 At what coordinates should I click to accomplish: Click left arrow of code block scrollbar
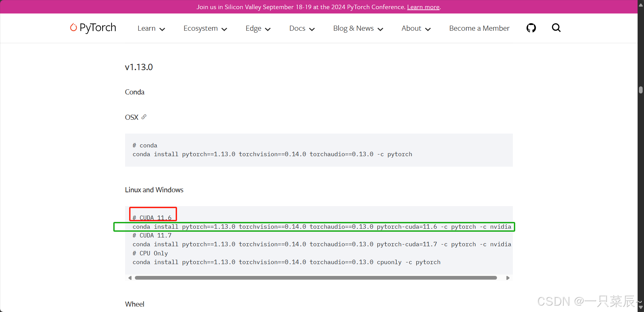(130, 278)
